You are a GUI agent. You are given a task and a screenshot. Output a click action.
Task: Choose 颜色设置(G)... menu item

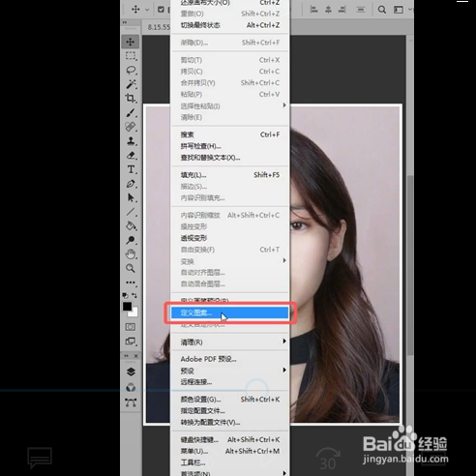pyautogui.click(x=229, y=400)
